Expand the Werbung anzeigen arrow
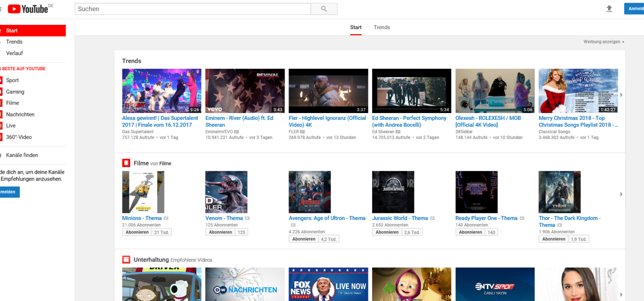This screenshot has width=644, height=301. [623, 42]
